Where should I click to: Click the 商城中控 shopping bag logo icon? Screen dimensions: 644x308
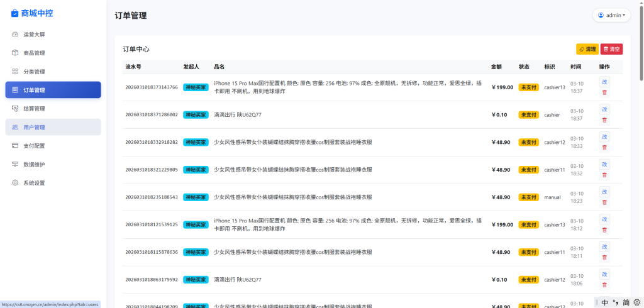coord(15,14)
